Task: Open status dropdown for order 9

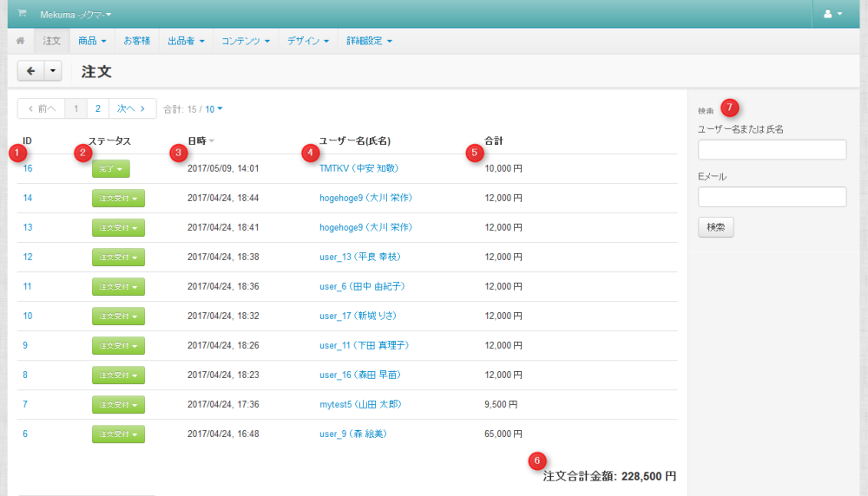Action: coord(118,346)
